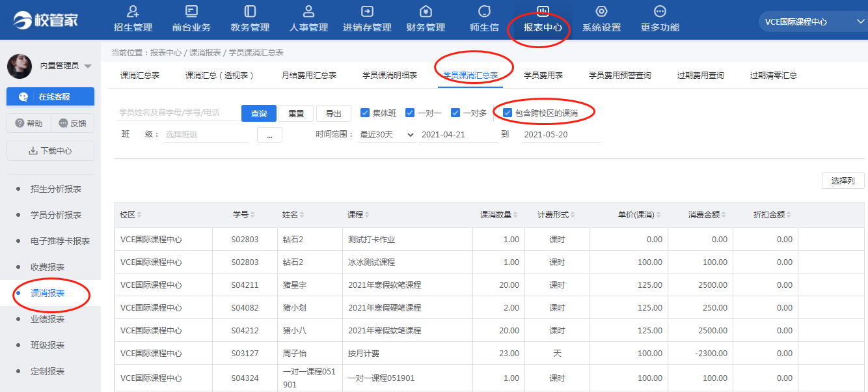Open 定制报表 in the sidebar

pyautogui.click(x=47, y=371)
